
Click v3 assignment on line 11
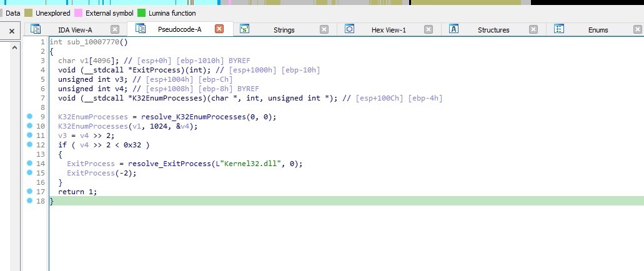coord(87,135)
